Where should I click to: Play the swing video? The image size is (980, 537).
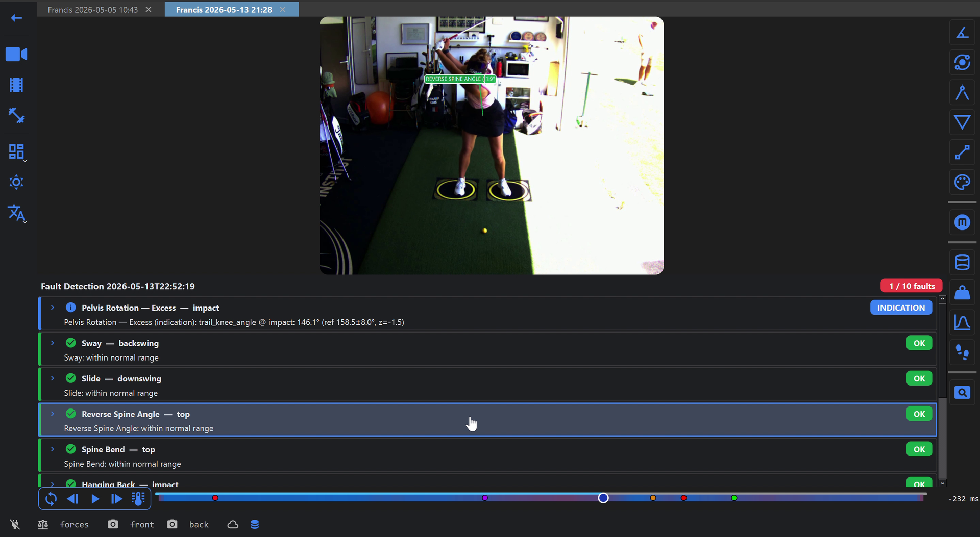click(x=95, y=499)
